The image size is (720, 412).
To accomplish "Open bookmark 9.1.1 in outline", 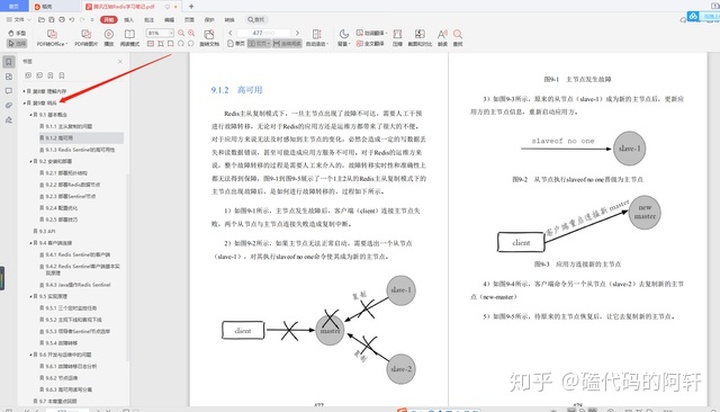I will [x=66, y=126].
